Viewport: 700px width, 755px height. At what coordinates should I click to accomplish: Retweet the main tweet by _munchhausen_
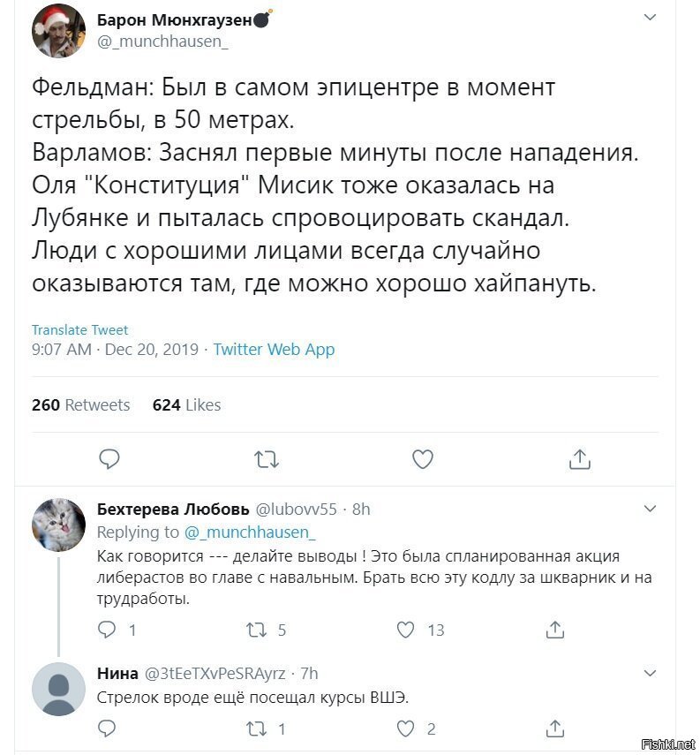pyautogui.click(x=267, y=459)
